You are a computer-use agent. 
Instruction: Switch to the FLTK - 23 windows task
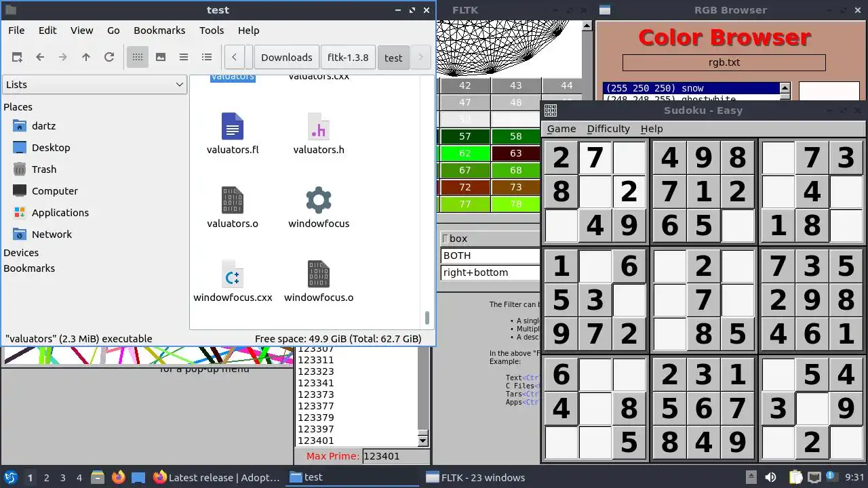(475, 477)
